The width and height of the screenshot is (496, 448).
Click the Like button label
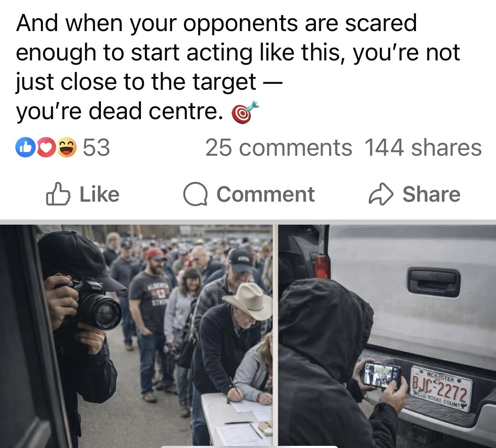click(99, 194)
